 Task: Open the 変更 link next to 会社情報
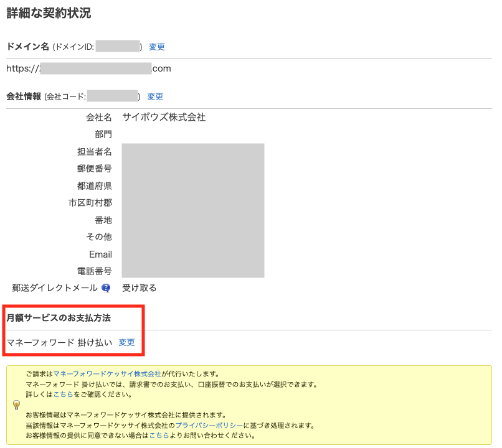(155, 96)
